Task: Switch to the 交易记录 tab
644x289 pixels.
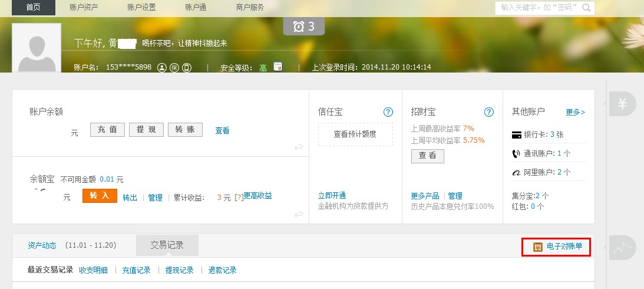Action: coord(167,245)
